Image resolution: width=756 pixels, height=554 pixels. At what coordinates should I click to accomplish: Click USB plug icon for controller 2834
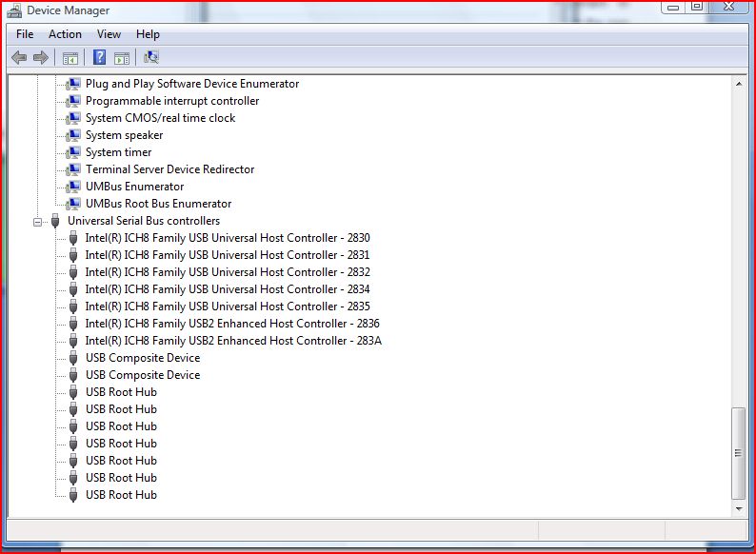point(73,289)
